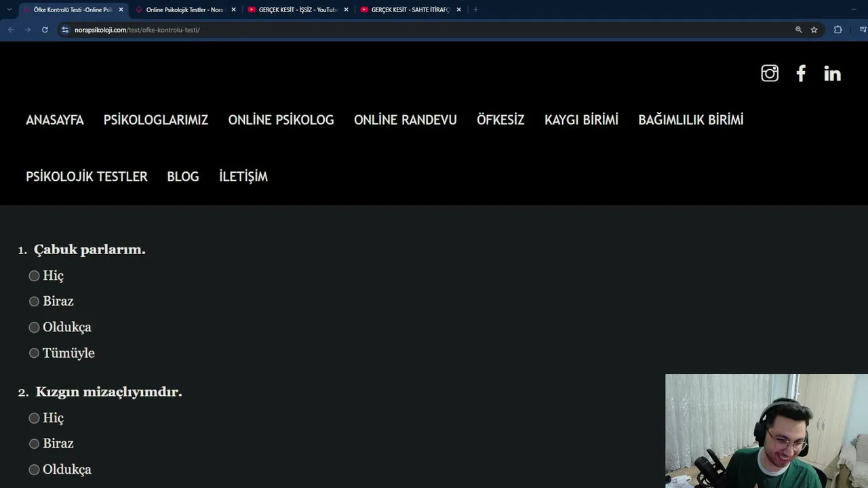868x488 pixels.
Task: Switch to the Online Psikolojik Testler tab
Action: click(185, 9)
